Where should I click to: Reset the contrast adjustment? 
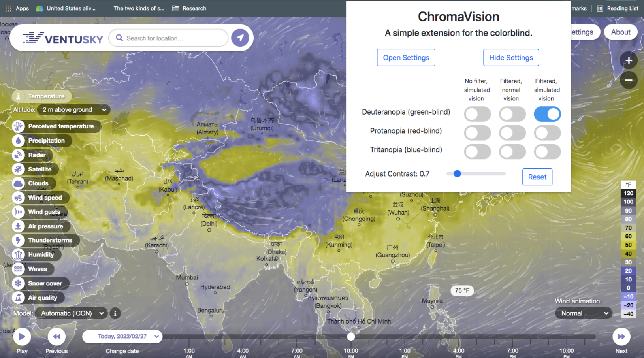[x=537, y=177]
